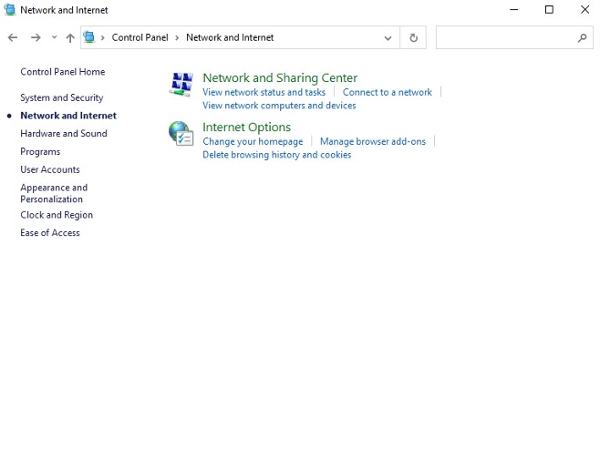
Task: Minimize the Network and Internet window
Action: (514, 10)
